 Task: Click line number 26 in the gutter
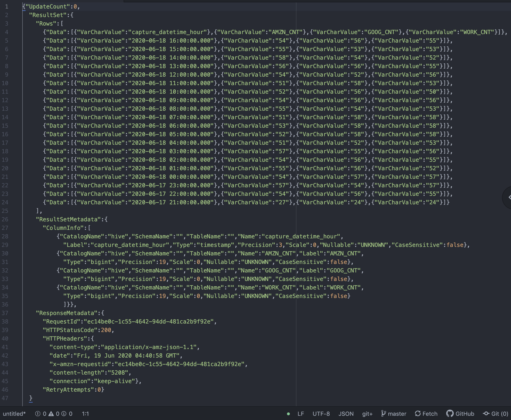(5, 219)
